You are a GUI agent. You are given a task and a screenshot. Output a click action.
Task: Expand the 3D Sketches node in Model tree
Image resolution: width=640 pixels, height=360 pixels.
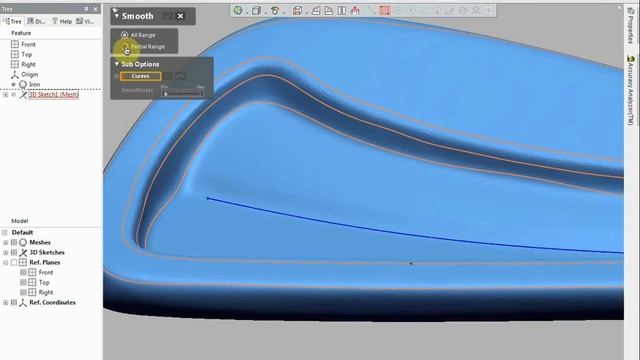pos(6,253)
